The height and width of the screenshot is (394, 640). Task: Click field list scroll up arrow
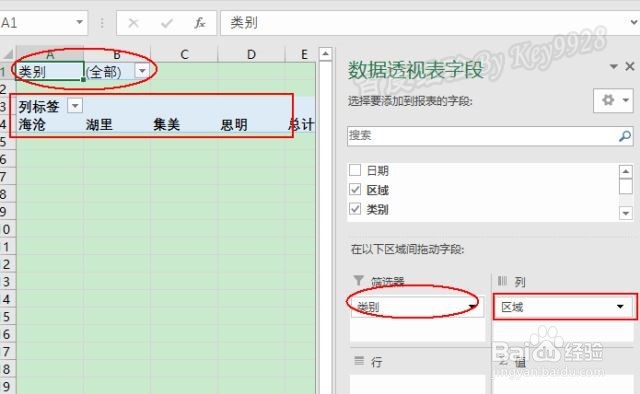pos(626,171)
